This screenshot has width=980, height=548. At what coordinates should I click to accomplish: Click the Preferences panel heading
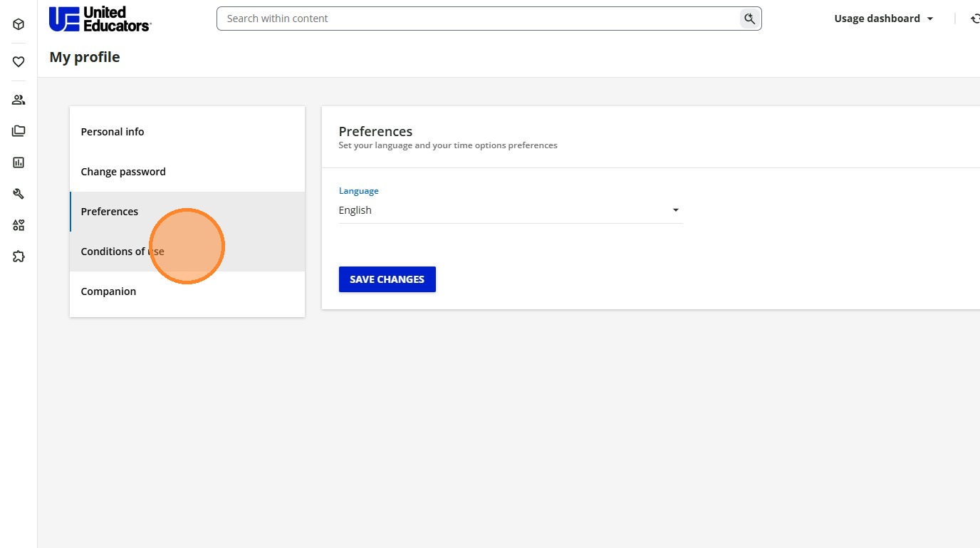[375, 132]
